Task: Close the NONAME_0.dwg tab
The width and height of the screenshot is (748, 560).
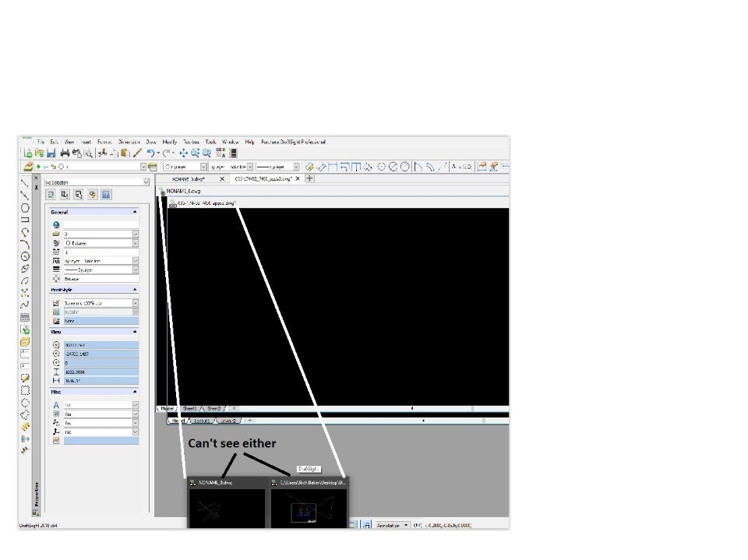Action: point(222,179)
